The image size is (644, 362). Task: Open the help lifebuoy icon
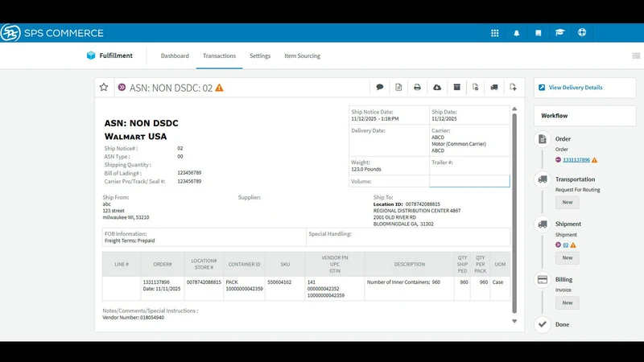pyautogui.click(x=582, y=32)
